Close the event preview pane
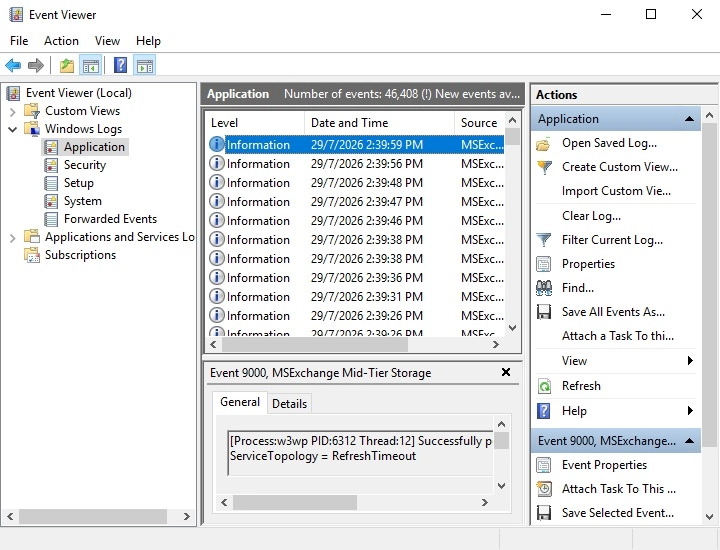Viewport: 720px width, 550px height. click(506, 372)
